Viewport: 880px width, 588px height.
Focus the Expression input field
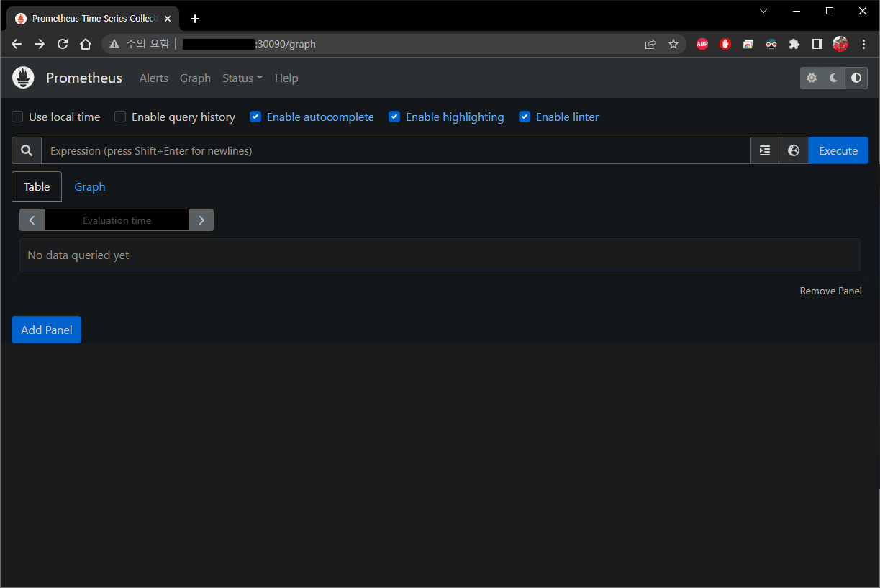396,150
